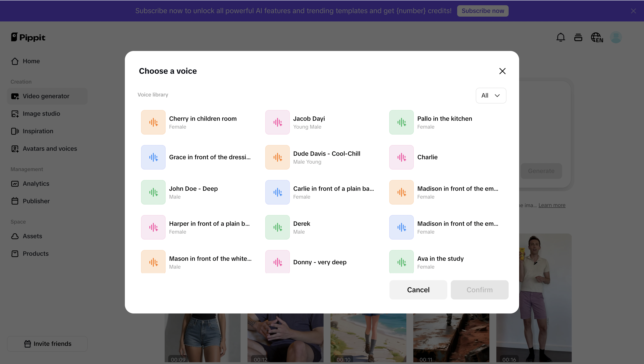The image size is (644, 364).
Task: Go to Image studio in sidebar
Action: [x=41, y=114]
